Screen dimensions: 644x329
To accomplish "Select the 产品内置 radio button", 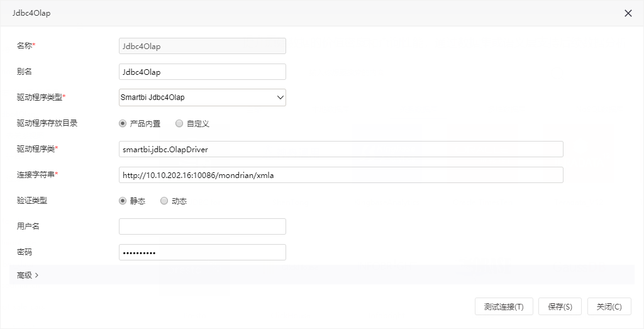I will click(x=123, y=123).
